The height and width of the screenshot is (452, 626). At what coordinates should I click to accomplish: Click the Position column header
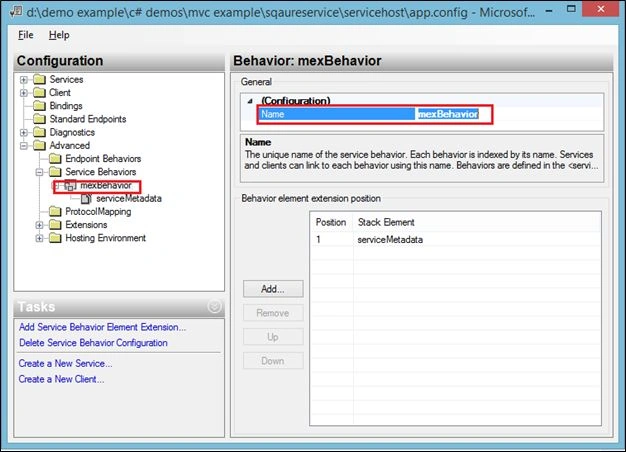click(x=331, y=222)
